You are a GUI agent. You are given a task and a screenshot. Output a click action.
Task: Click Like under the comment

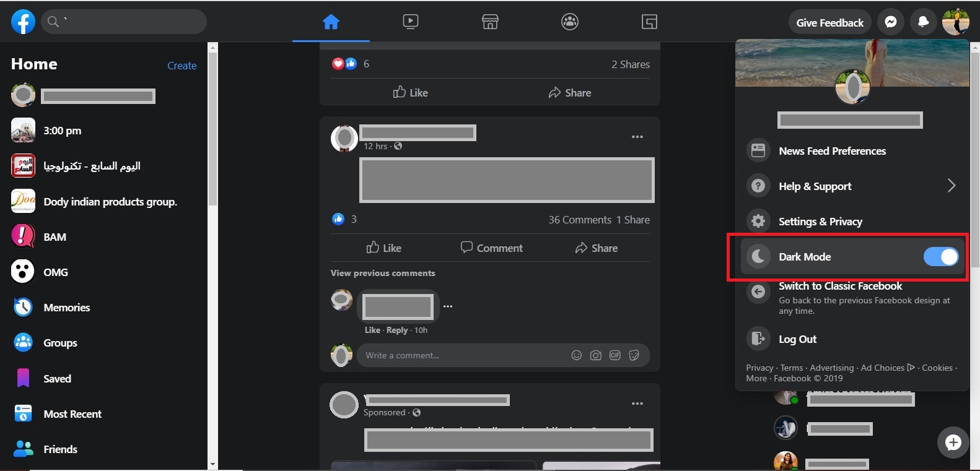372,330
